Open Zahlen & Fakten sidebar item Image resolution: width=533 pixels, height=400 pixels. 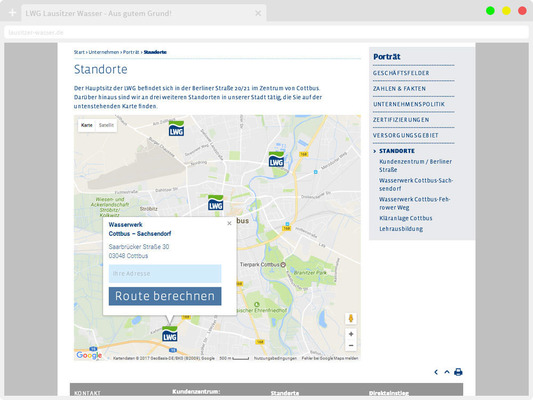click(399, 89)
